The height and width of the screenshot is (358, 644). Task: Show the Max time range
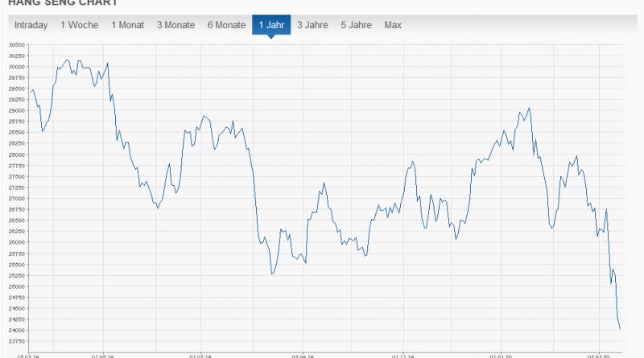point(393,25)
